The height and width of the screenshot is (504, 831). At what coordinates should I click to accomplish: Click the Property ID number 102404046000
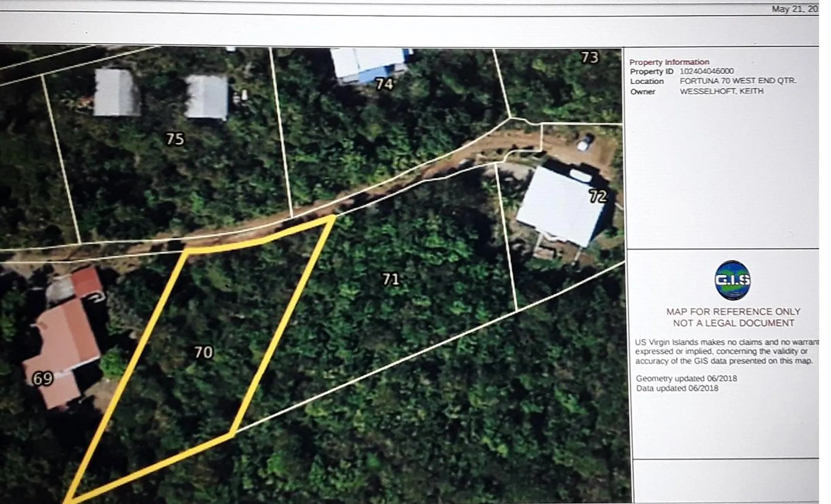click(706, 71)
